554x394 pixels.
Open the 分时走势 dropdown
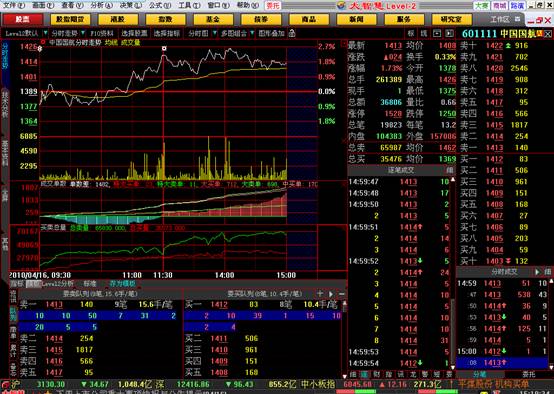83,33
